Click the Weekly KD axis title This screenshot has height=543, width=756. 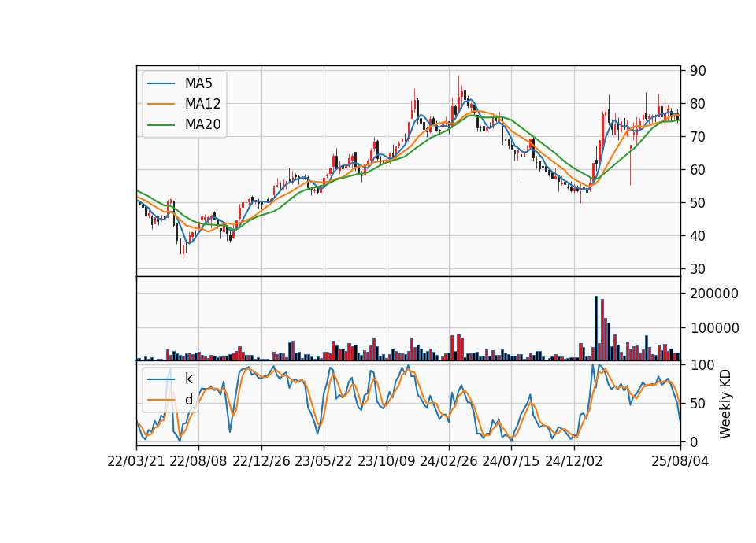725,404
